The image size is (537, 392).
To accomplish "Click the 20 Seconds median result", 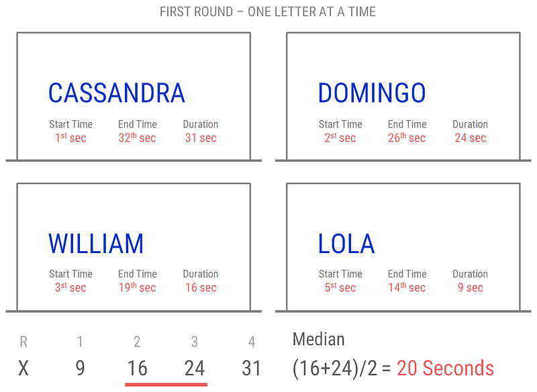I will coord(445,369).
